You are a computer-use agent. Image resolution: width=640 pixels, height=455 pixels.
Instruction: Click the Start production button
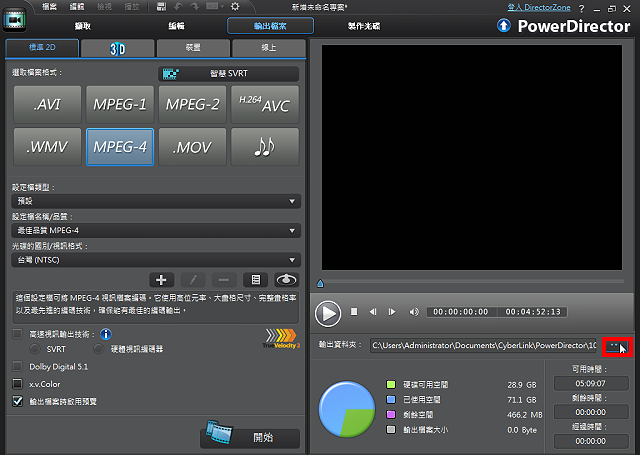(x=250, y=437)
